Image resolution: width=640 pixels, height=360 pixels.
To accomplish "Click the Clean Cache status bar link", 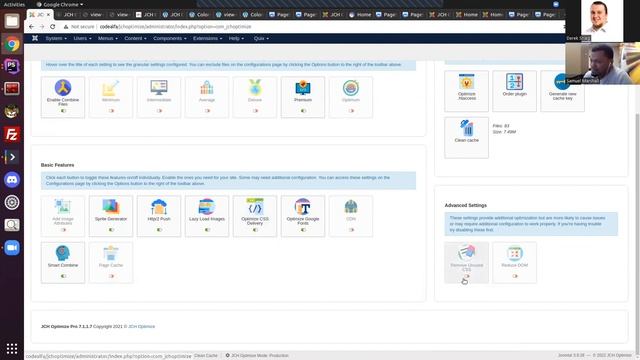I will coord(206,356).
